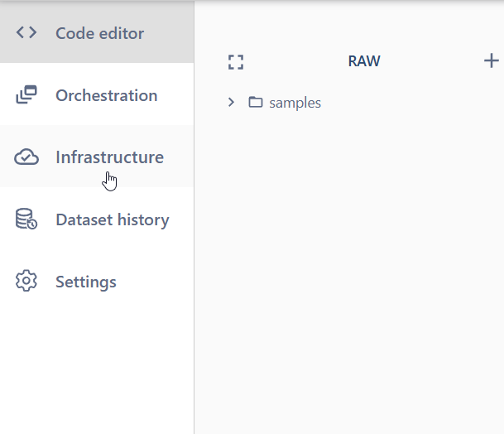Click the Dataset history database icon
The image size is (504, 434).
[26, 219]
